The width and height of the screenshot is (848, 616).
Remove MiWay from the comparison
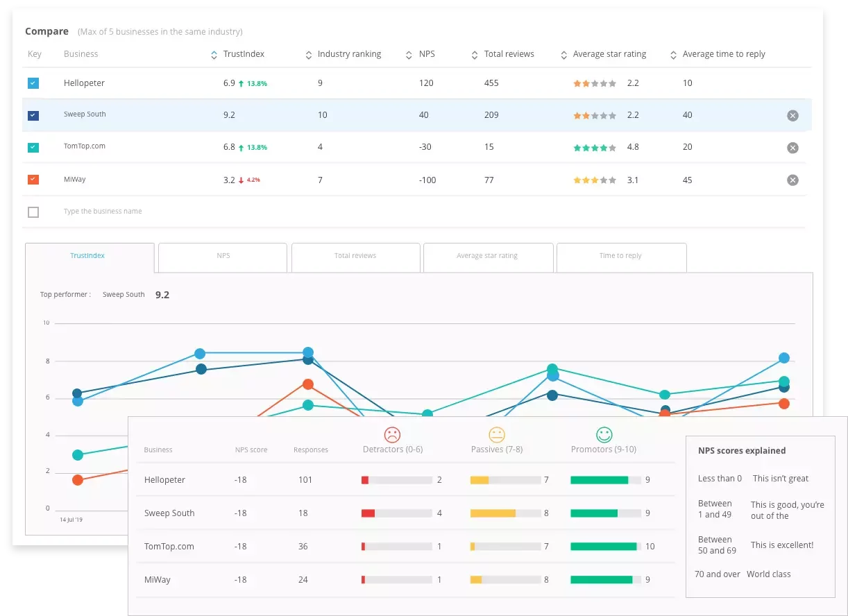(792, 180)
